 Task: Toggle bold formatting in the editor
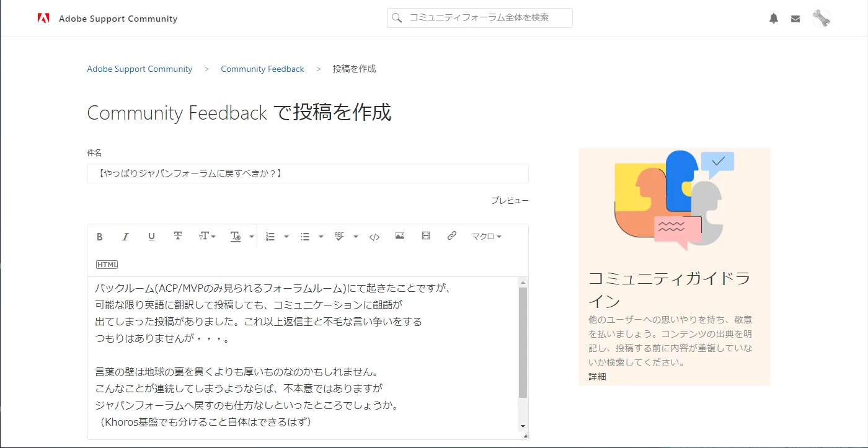99,237
